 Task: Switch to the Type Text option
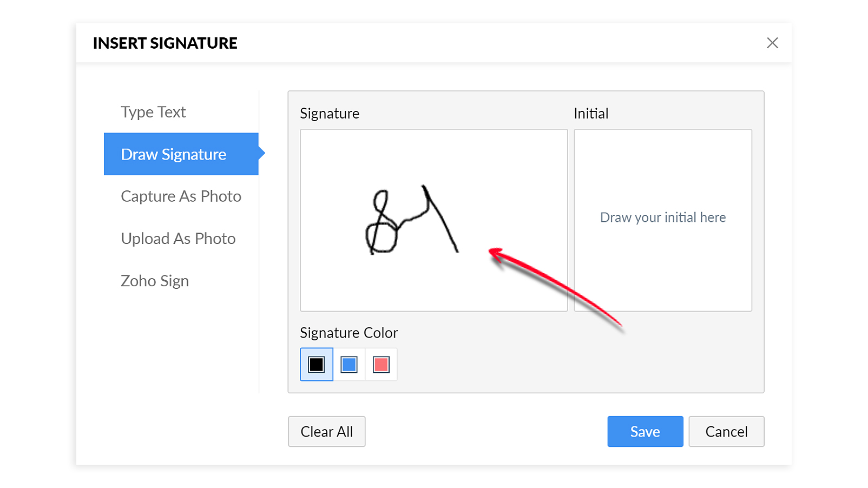click(153, 112)
